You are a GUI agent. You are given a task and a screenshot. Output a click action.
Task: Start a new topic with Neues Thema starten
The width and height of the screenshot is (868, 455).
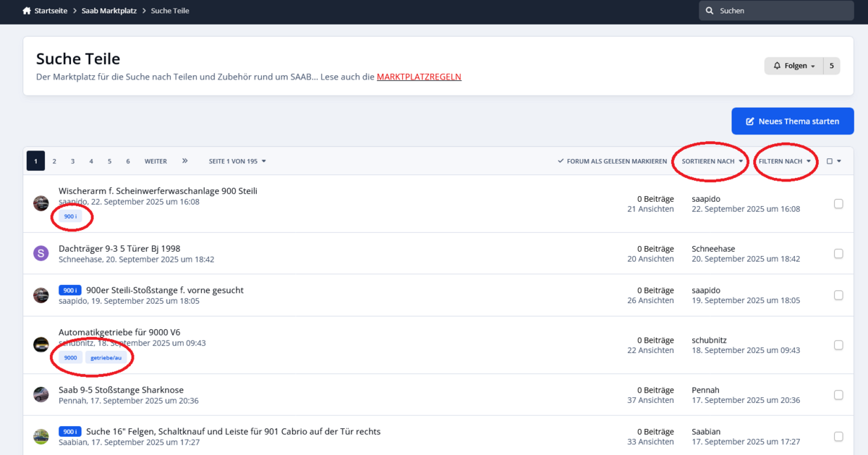pos(793,122)
